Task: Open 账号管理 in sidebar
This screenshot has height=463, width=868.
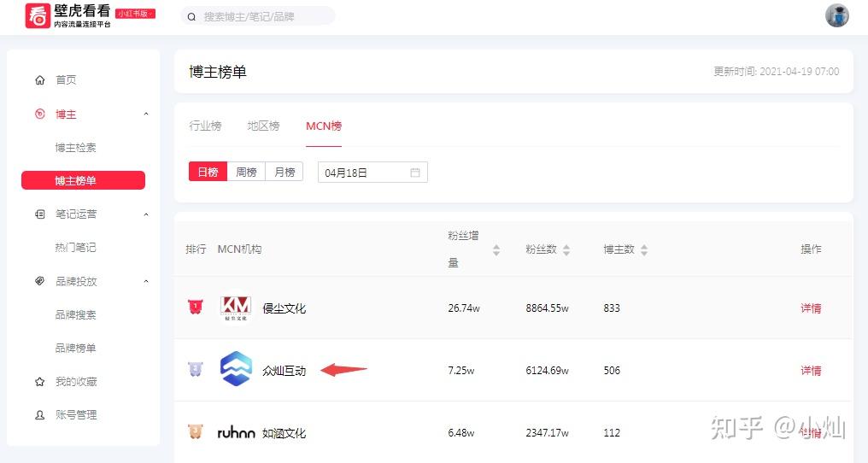Action: 76,415
